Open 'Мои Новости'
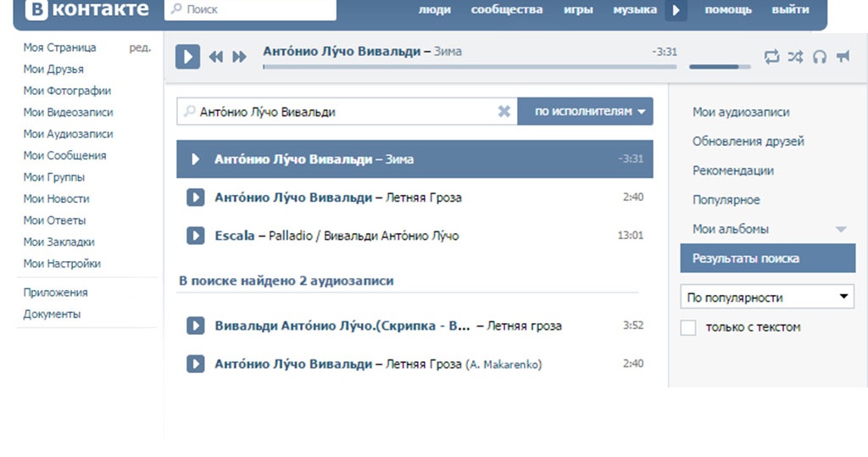Viewport: 868px width, 457px height. tap(57, 199)
